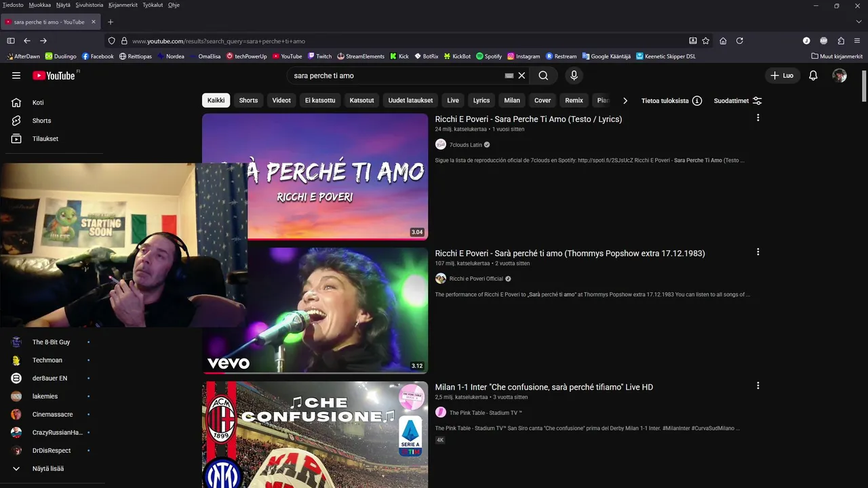The image size is (868, 488).
Task: Show more filter chips with the right arrow
Action: tap(625, 100)
